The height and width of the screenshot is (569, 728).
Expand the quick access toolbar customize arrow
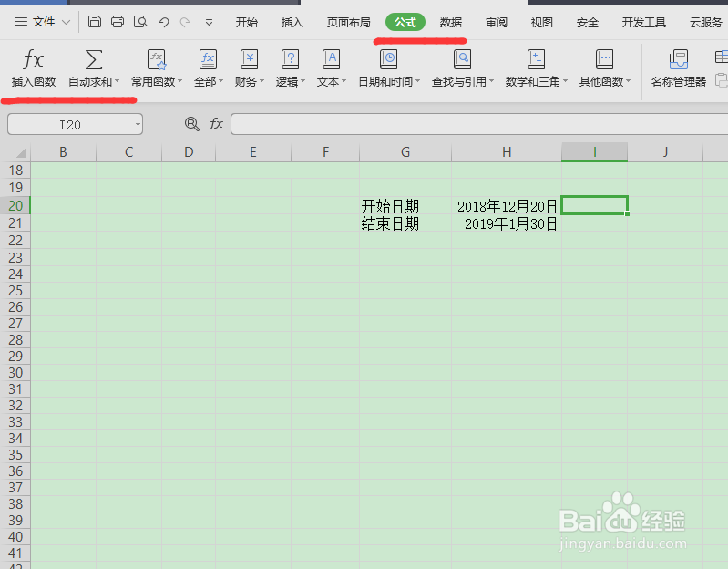209,22
